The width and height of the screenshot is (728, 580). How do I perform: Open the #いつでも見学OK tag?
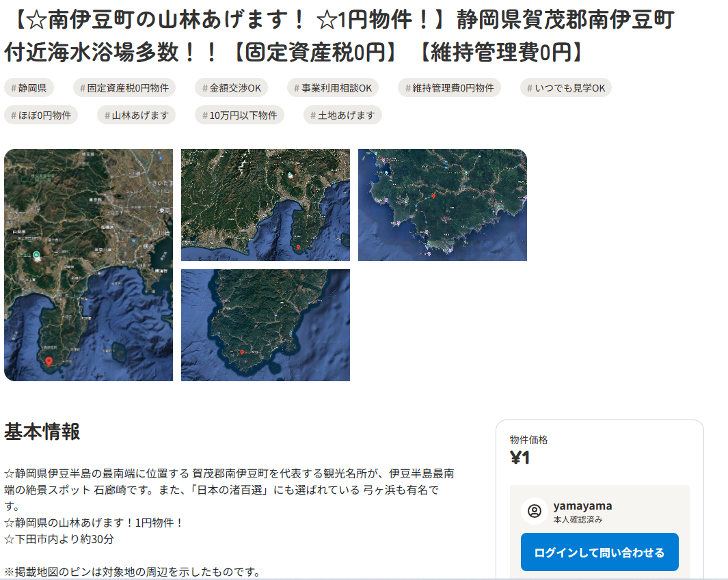coord(565,87)
